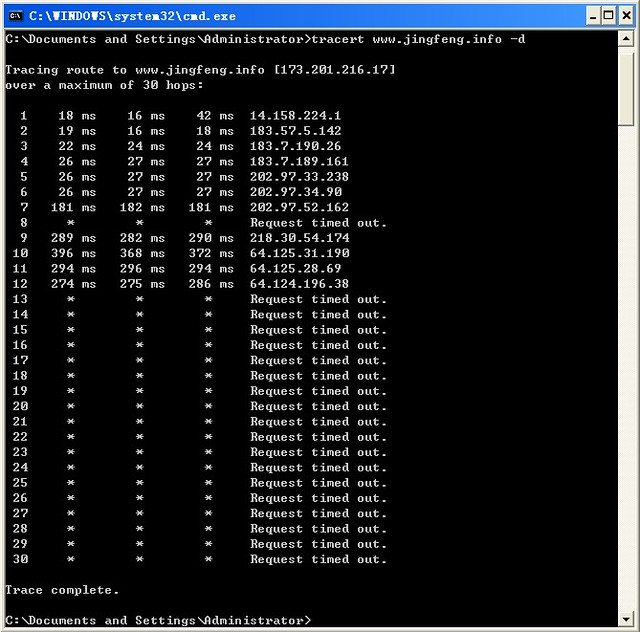This screenshot has width=640, height=632.
Task: Click the command tracert www.jingfeng.info -d
Action: 418,40
